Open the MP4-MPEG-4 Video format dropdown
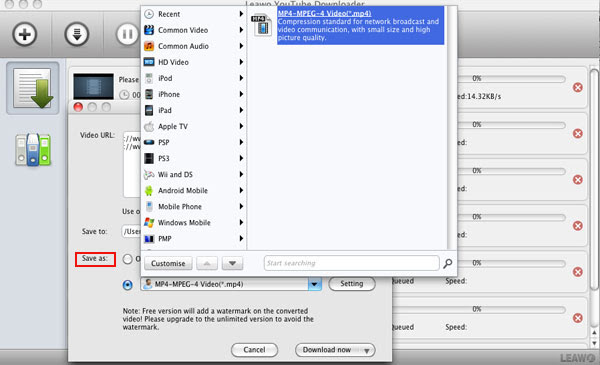Screen dimensions: 600x365 coord(315,284)
